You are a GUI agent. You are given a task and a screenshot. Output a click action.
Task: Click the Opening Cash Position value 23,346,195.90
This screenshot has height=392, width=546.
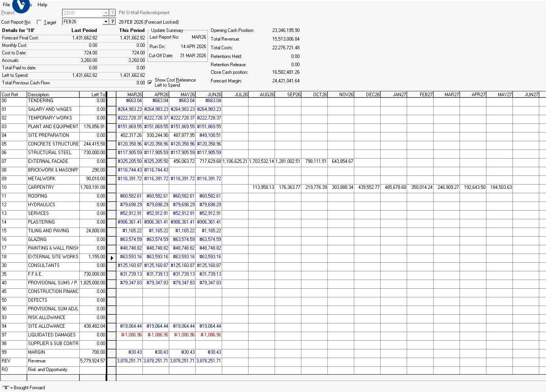(x=286, y=30)
